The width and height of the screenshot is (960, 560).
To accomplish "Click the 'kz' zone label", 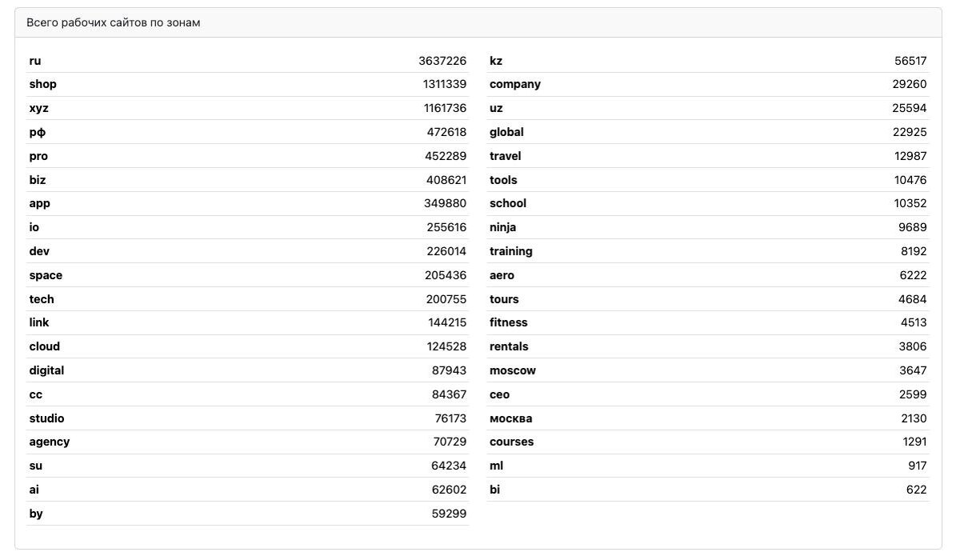I will pyautogui.click(x=496, y=61).
